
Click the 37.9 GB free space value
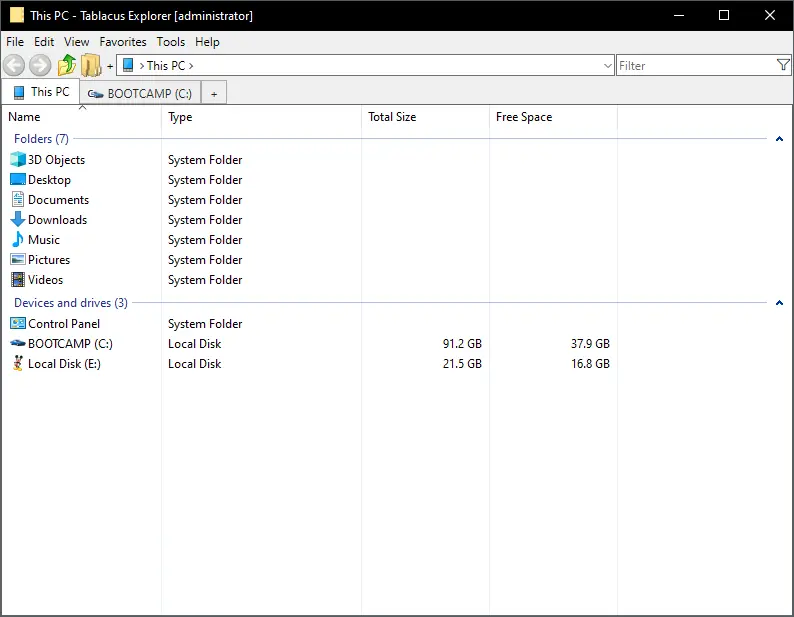pyautogui.click(x=590, y=344)
